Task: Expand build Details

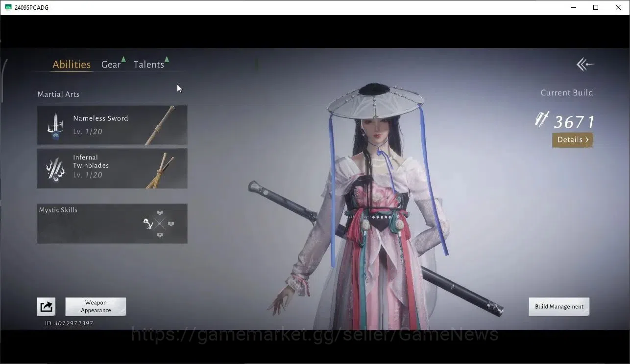Action: [573, 140]
